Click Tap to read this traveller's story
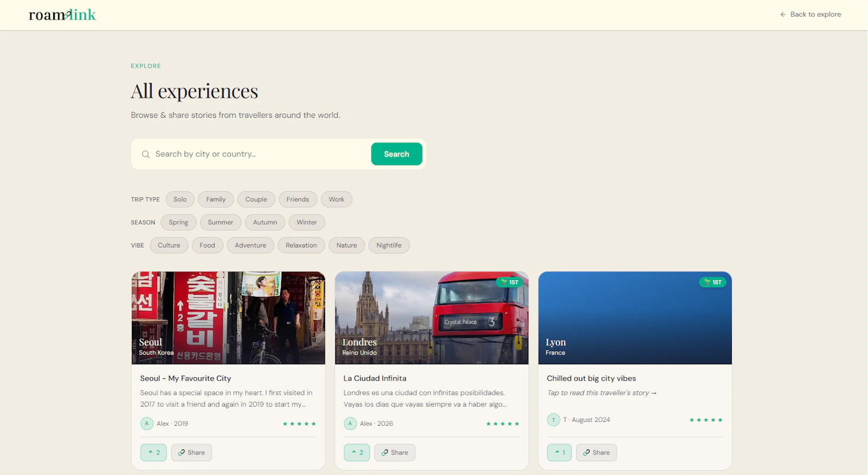The image size is (868, 475). coord(602,393)
